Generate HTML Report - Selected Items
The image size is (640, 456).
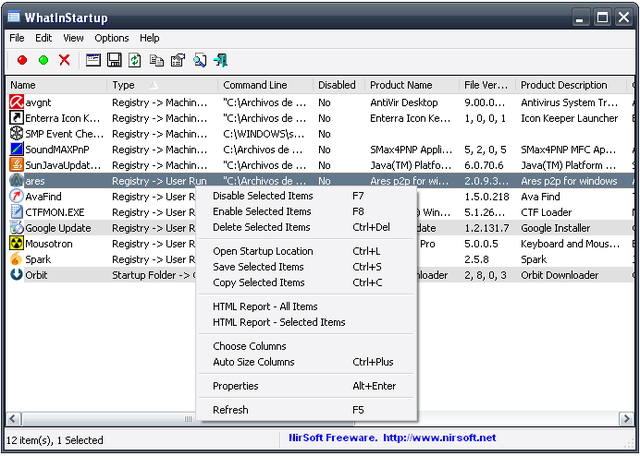point(307,322)
